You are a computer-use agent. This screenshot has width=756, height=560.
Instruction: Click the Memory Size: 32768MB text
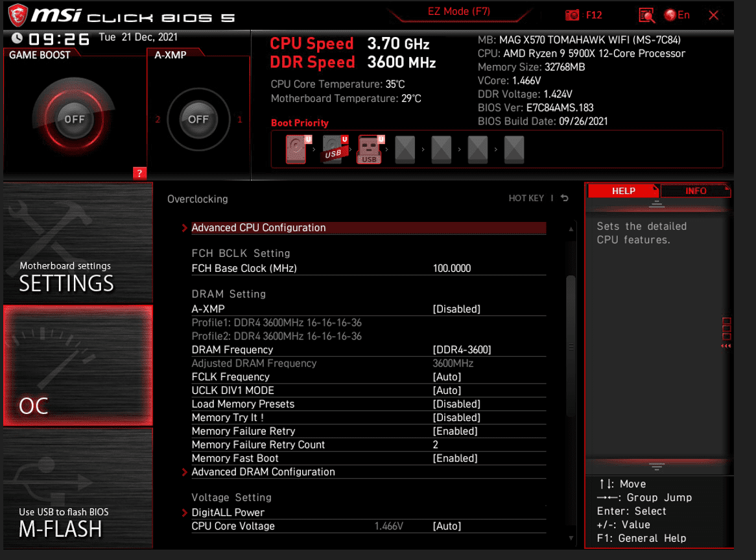pyautogui.click(x=531, y=67)
